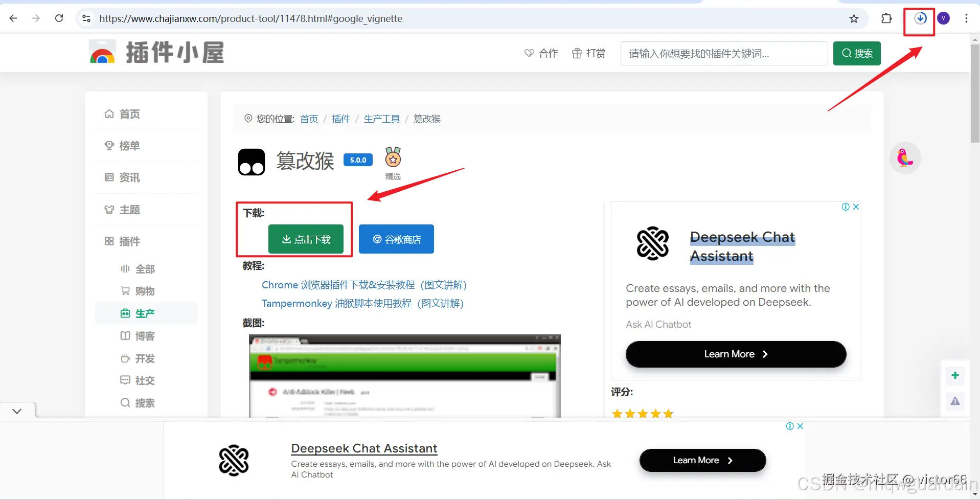980x500 pixels.
Task: Open the Extensions puzzle icon
Action: coord(886,18)
